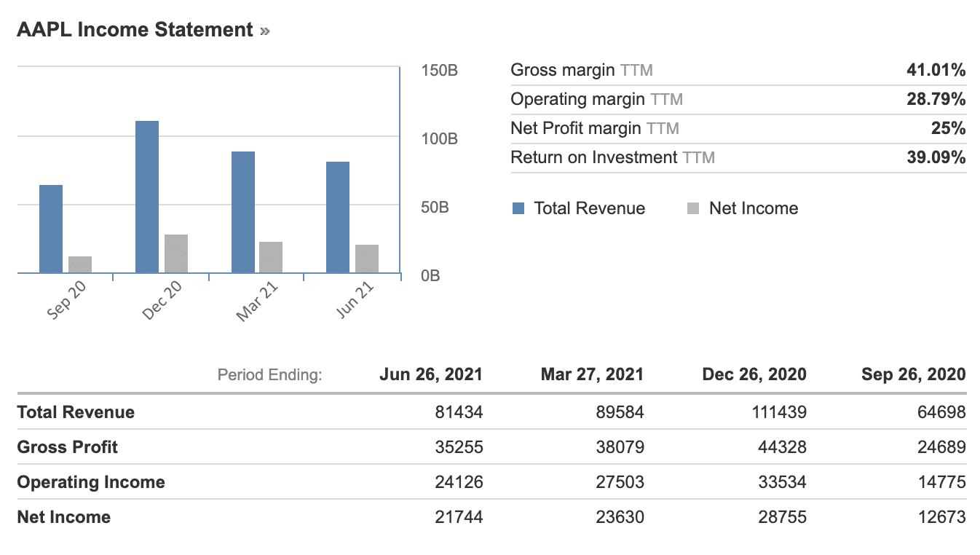Click the Period Ending label

click(x=269, y=375)
